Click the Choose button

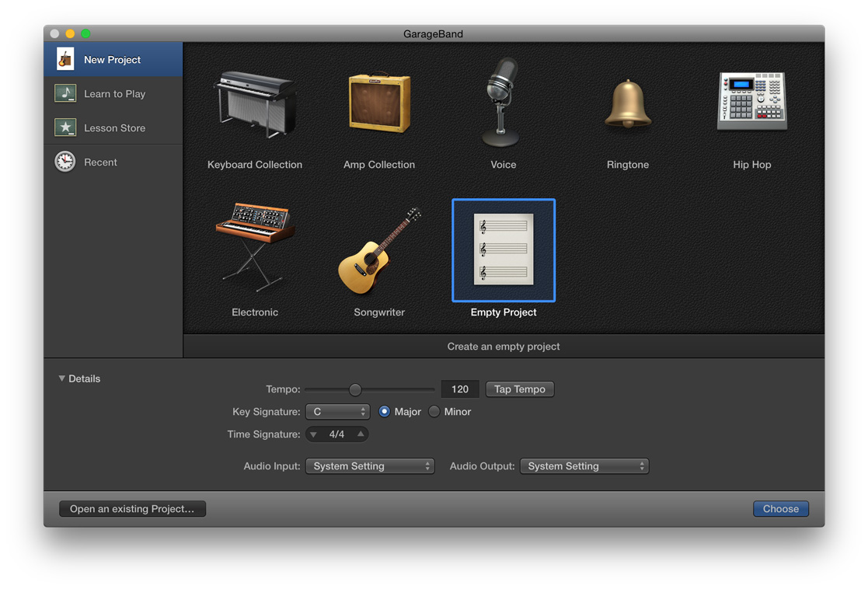pyautogui.click(x=780, y=509)
